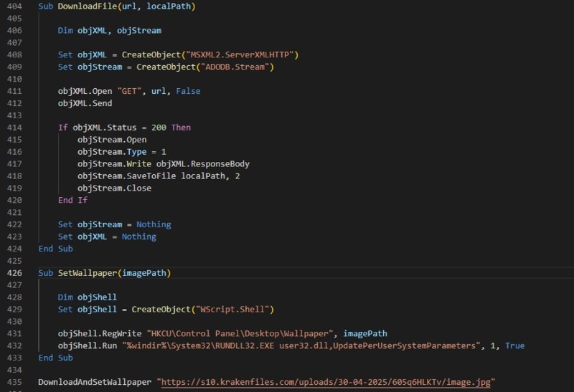Click imagePath argument on line 431
Screen dimensions: 574x392
point(365,333)
